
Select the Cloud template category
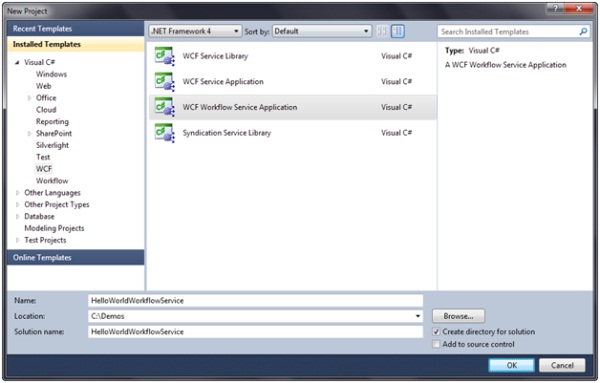click(46, 110)
